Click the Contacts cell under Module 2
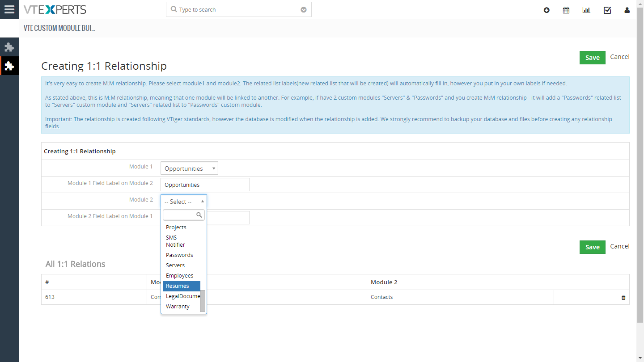 point(460,297)
